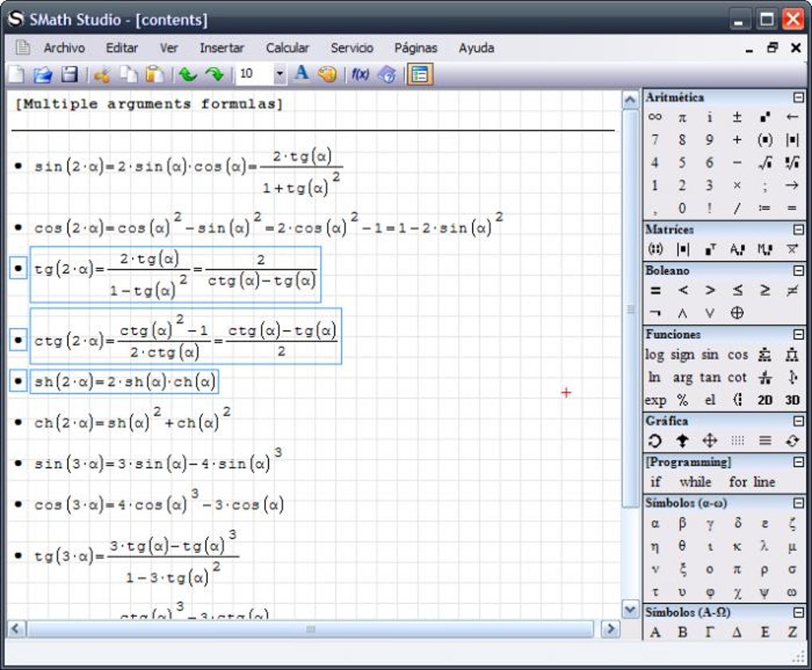Image resolution: width=812 pixels, height=670 pixels.
Task: Open color palette icon
Action: (327, 75)
